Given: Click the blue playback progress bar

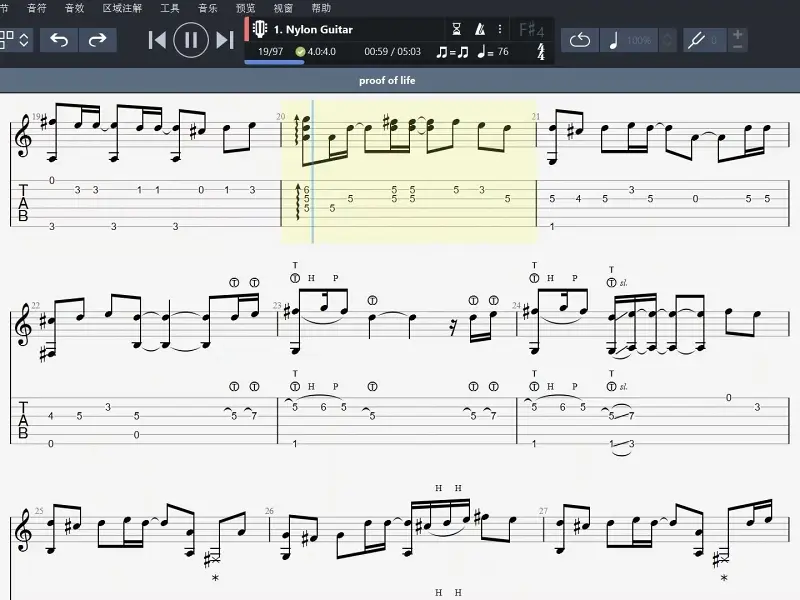Looking at the screenshot, I should point(274,62).
